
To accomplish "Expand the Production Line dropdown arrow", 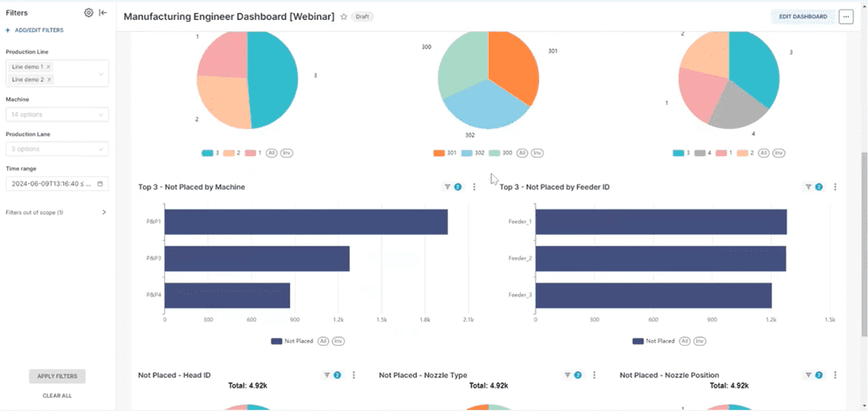I will (102, 74).
